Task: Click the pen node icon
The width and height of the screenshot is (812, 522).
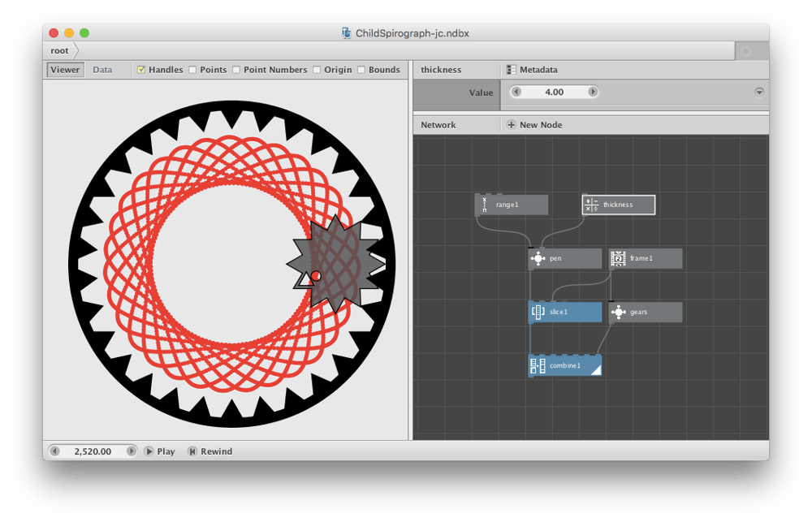Action: pos(538,258)
